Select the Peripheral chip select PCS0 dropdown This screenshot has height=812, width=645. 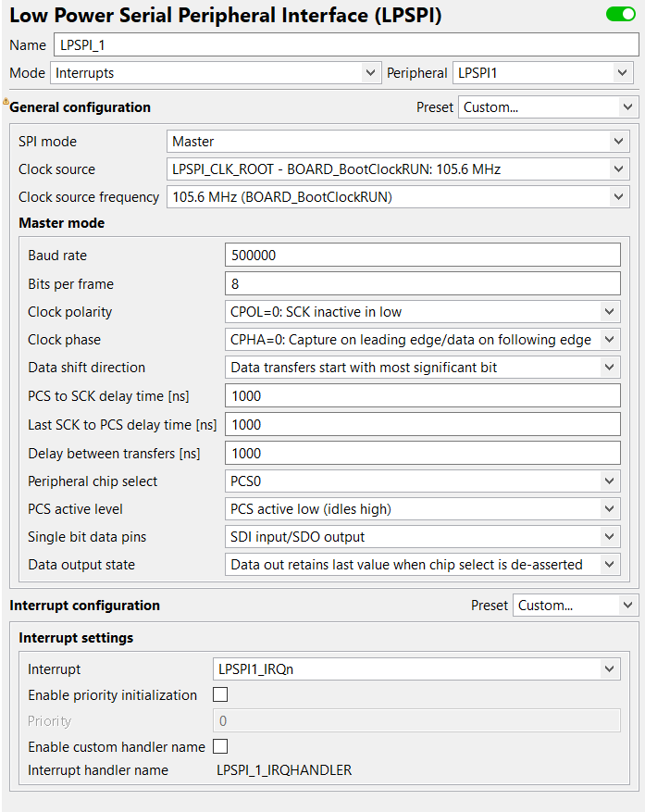tap(422, 481)
